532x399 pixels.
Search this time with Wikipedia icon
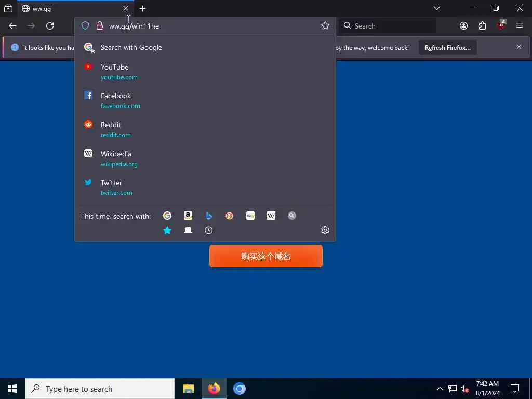[271, 216]
